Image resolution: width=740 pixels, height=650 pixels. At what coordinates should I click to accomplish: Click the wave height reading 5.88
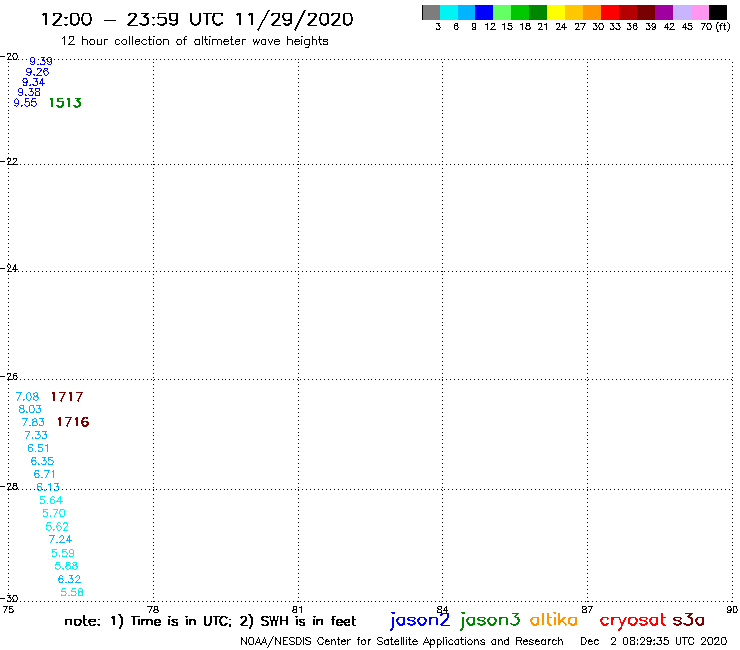click(x=66, y=566)
